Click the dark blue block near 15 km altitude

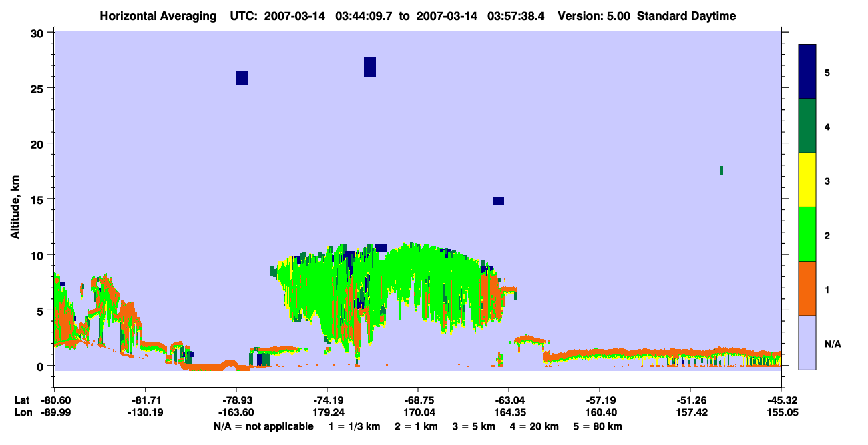498,201
